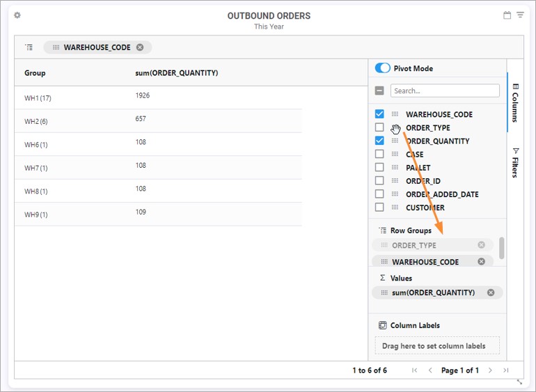Open the calendar date range icon

[x=507, y=15]
